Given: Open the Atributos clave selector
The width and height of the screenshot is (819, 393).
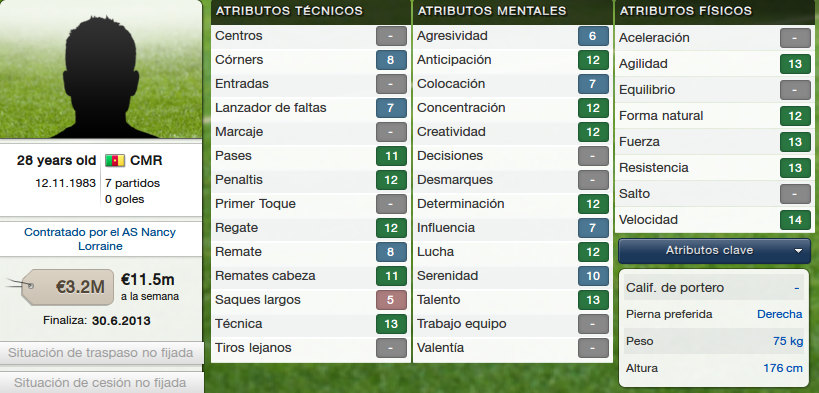Looking at the screenshot, I should click(x=714, y=251).
